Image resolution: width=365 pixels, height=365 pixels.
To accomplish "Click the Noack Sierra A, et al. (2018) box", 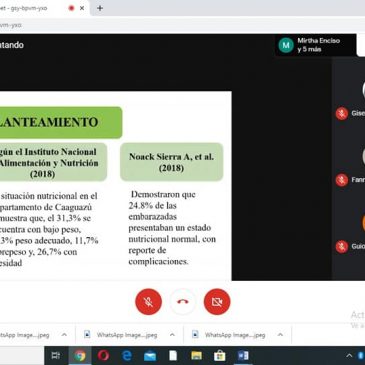I will [x=172, y=162].
